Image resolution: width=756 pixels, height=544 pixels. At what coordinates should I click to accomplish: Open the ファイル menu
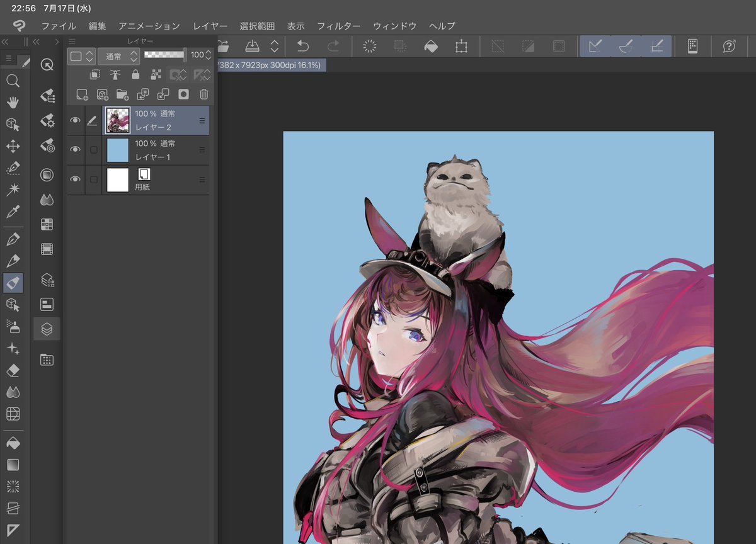(x=59, y=26)
